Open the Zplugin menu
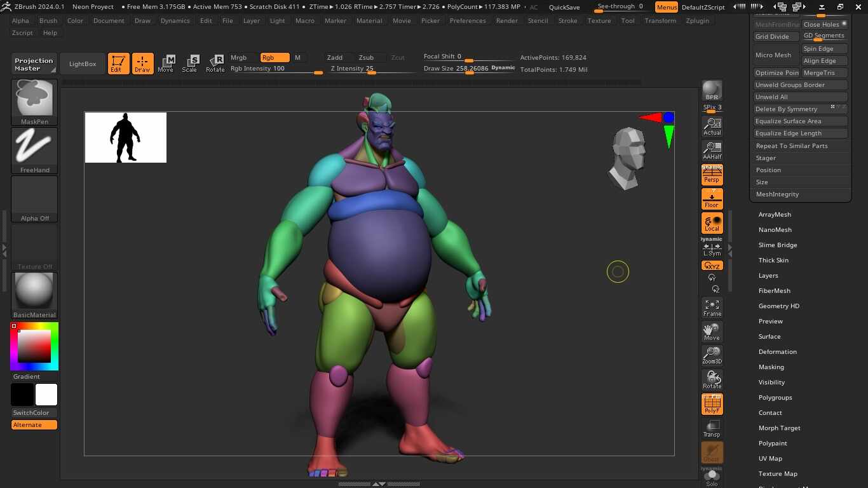The width and height of the screenshot is (868, 488). 697,20
